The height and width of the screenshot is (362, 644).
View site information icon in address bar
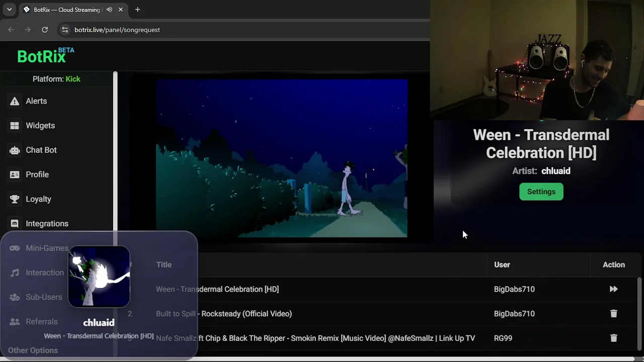tap(65, 30)
